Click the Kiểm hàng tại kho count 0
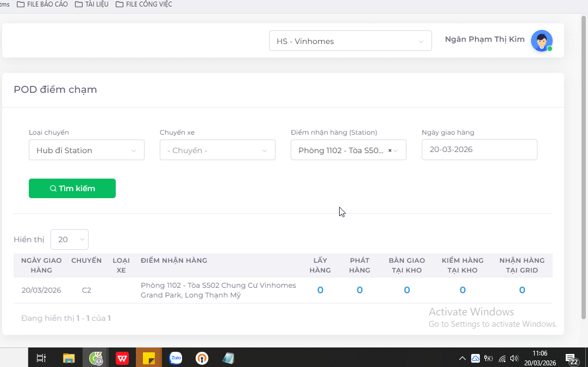The width and height of the screenshot is (588, 367). pyautogui.click(x=463, y=290)
